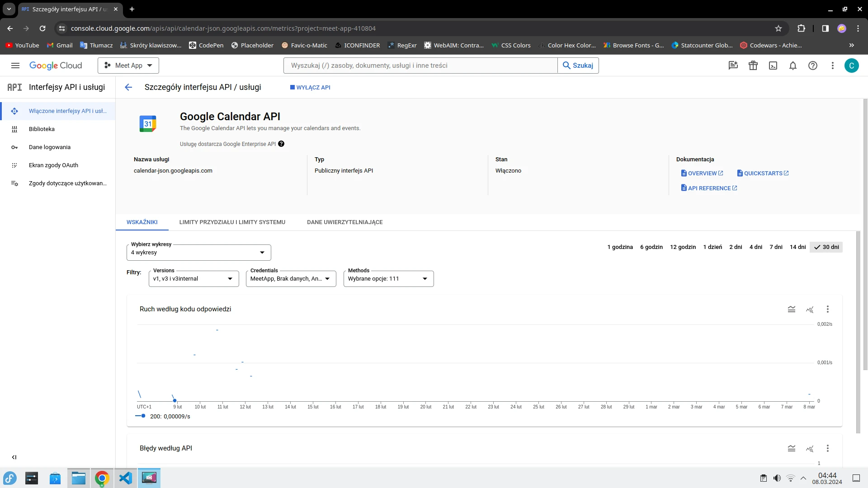
Task: Reload the page
Action: tap(42, 28)
